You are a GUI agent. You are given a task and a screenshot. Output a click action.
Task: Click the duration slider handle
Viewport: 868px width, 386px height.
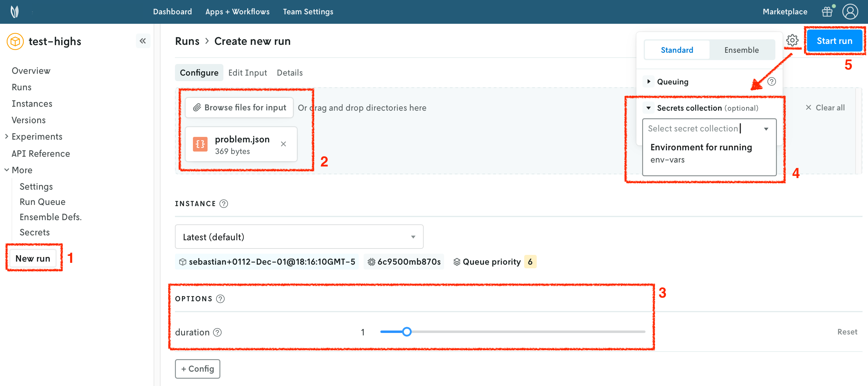[407, 332]
